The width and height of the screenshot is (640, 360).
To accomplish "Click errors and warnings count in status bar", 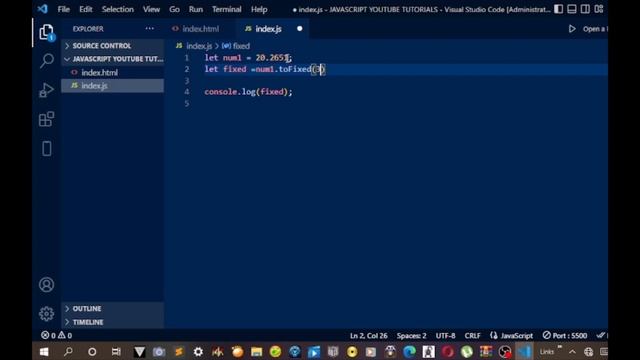I will pos(57,335).
